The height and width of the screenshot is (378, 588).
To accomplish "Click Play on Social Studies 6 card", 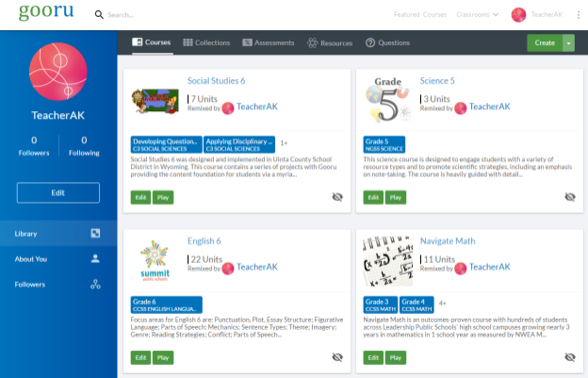I will pyautogui.click(x=163, y=197).
